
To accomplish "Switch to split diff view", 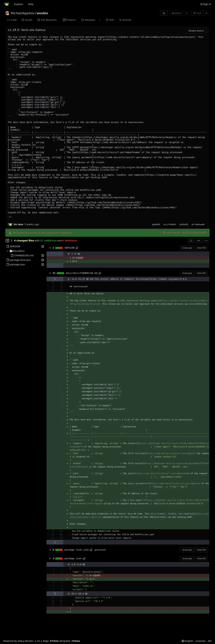I will [x=198, y=241].
